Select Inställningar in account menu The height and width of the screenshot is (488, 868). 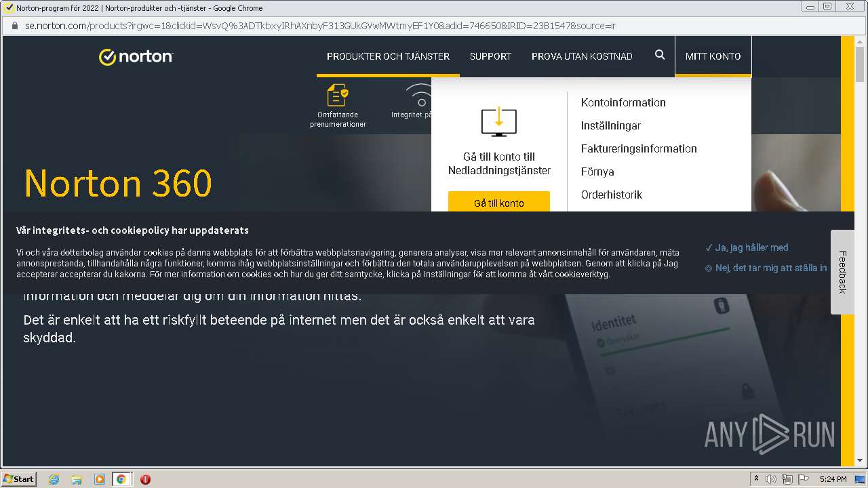tap(611, 125)
